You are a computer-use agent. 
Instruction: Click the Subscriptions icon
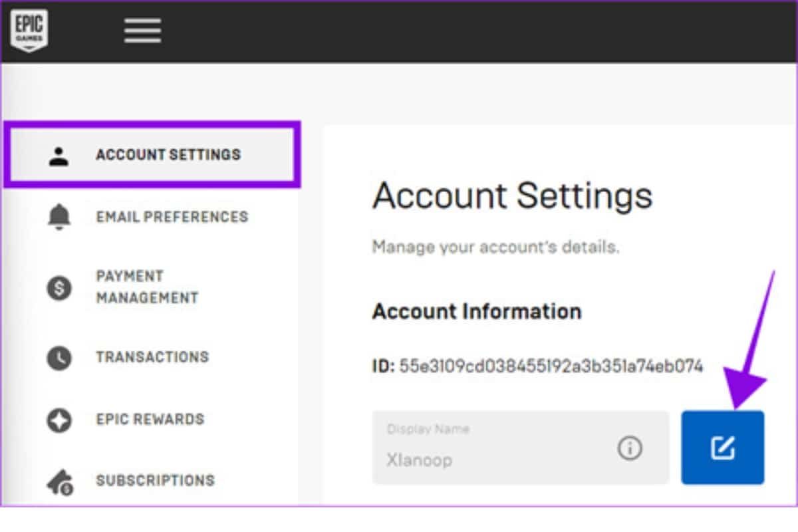pyautogui.click(x=59, y=482)
